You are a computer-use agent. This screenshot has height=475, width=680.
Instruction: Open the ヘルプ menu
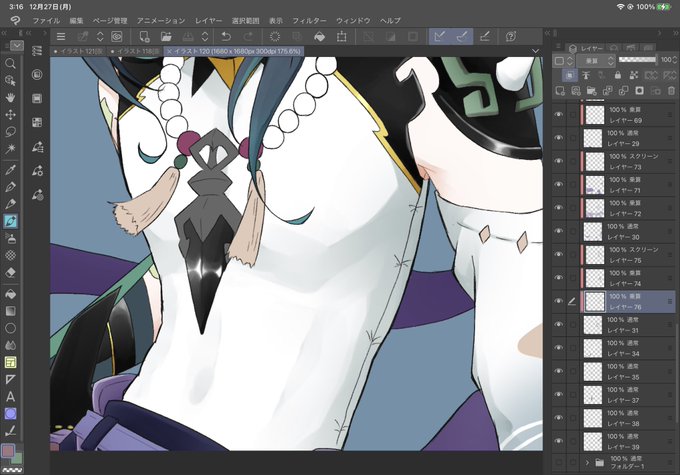click(x=390, y=20)
